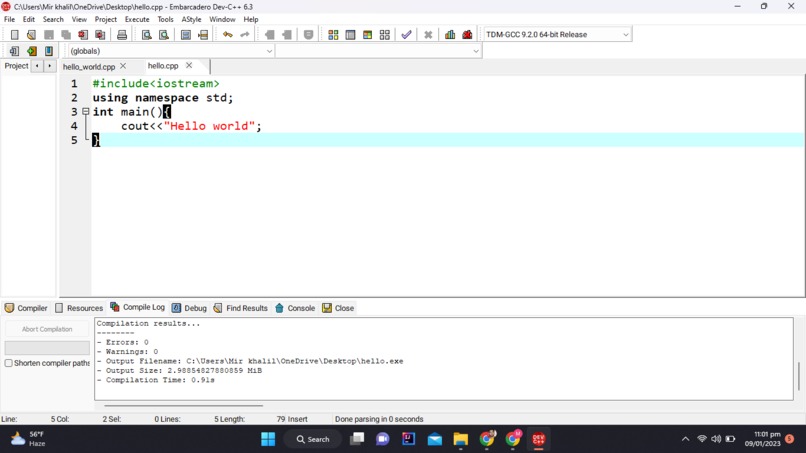Click the compile log vertical scrollbar
The image size is (806, 453).
tap(799, 375)
